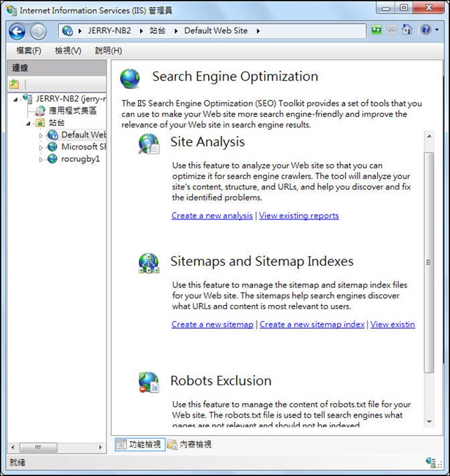Select 應用程式集區 in the connections tree
The width and height of the screenshot is (450, 476).
click(73, 111)
